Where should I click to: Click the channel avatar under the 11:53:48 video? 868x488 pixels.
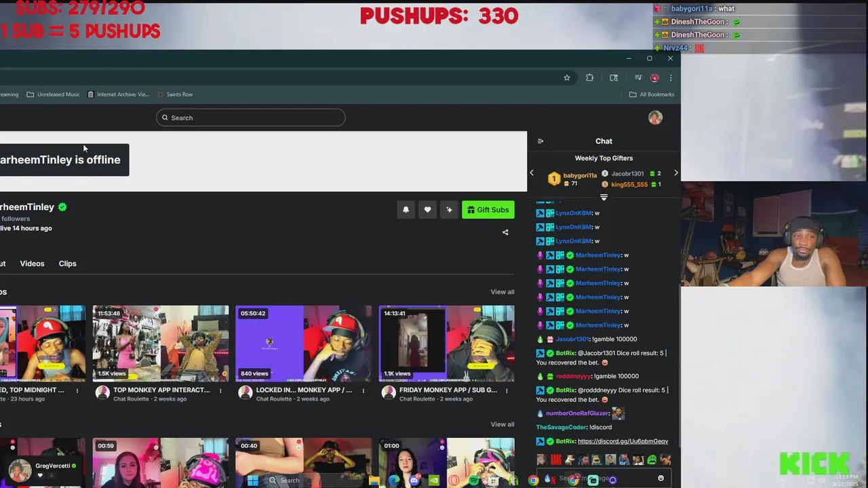(102, 392)
